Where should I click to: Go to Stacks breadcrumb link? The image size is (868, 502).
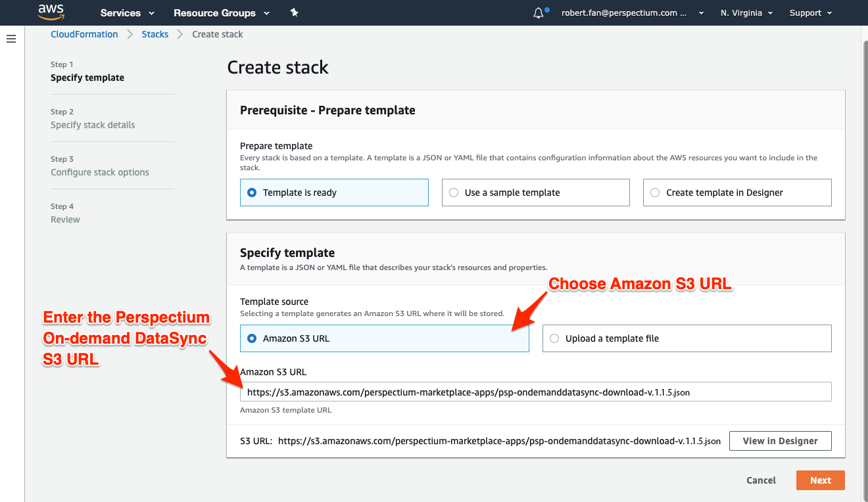point(155,34)
